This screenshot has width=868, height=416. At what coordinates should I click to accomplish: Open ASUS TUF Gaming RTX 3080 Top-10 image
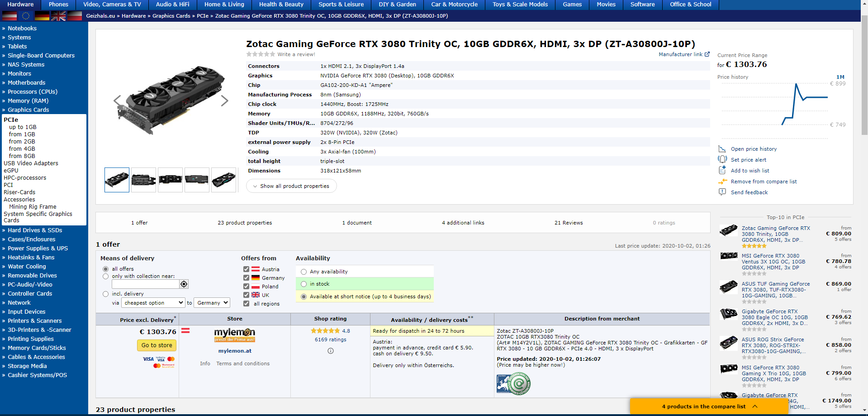(x=729, y=287)
